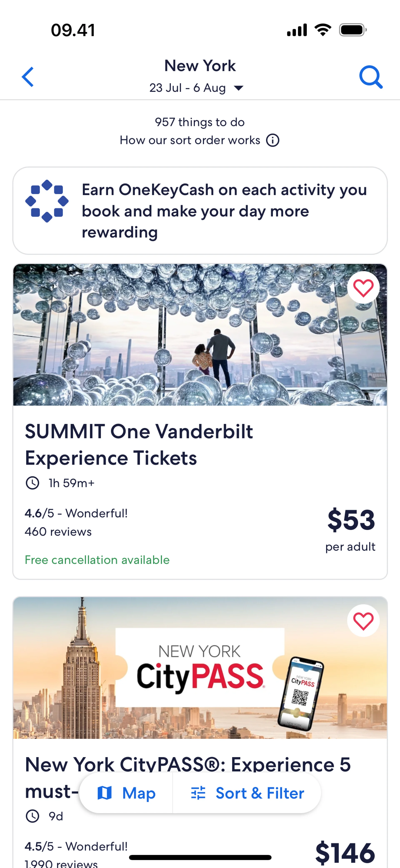
Task: Tap the clock icon beside 9d duration
Action: (x=32, y=816)
